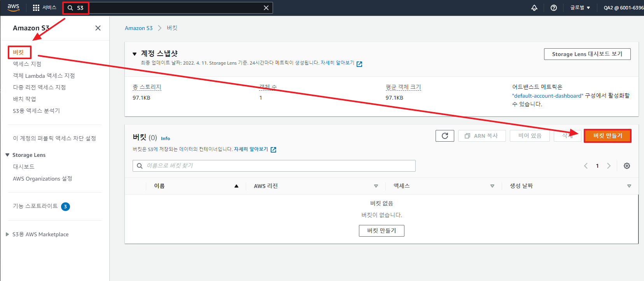Viewport: 644px width, 281px height.
Task: Open bucket Info link
Action: click(165, 139)
